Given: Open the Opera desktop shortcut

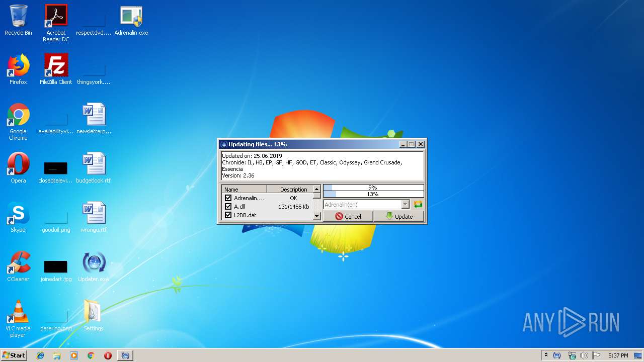Looking at the screenshot, I should tap(18, 168).
